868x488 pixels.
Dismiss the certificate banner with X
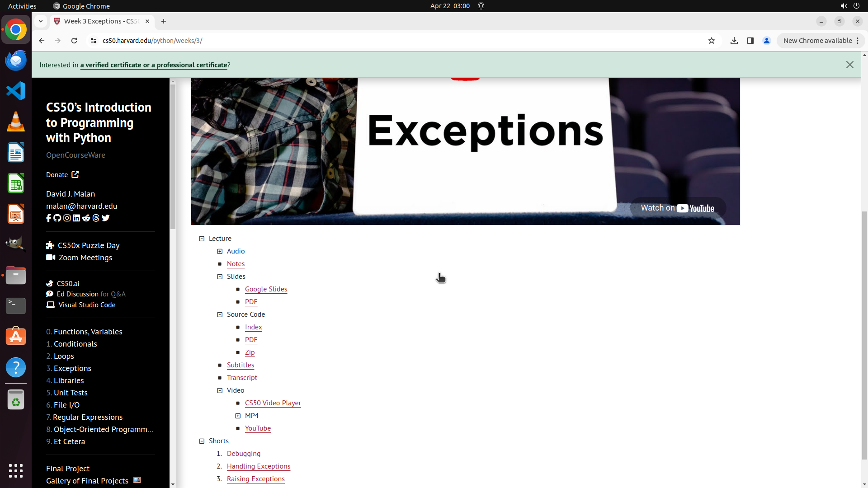click(850, 65)
